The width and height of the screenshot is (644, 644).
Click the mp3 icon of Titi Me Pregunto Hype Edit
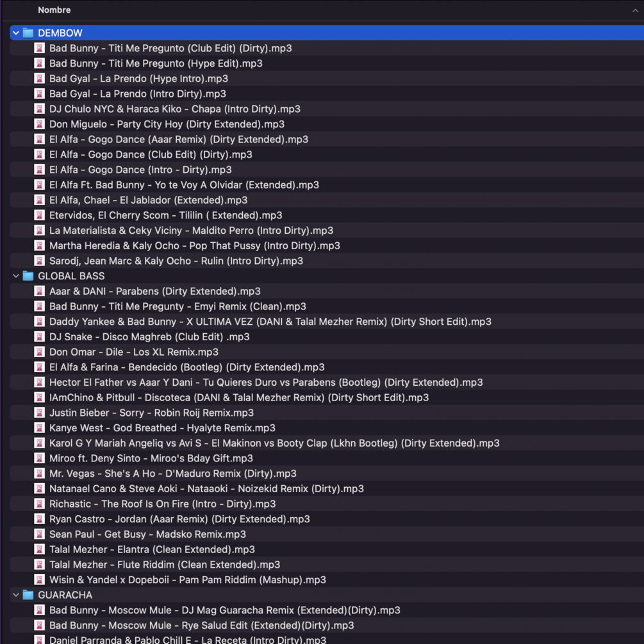(40, 63)
